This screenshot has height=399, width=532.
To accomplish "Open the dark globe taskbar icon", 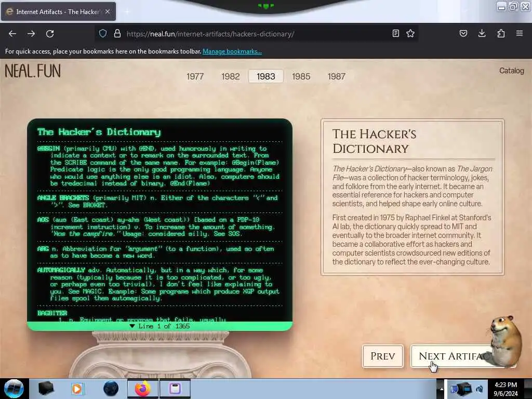I will pyautogui.click(x=111, y=389).
